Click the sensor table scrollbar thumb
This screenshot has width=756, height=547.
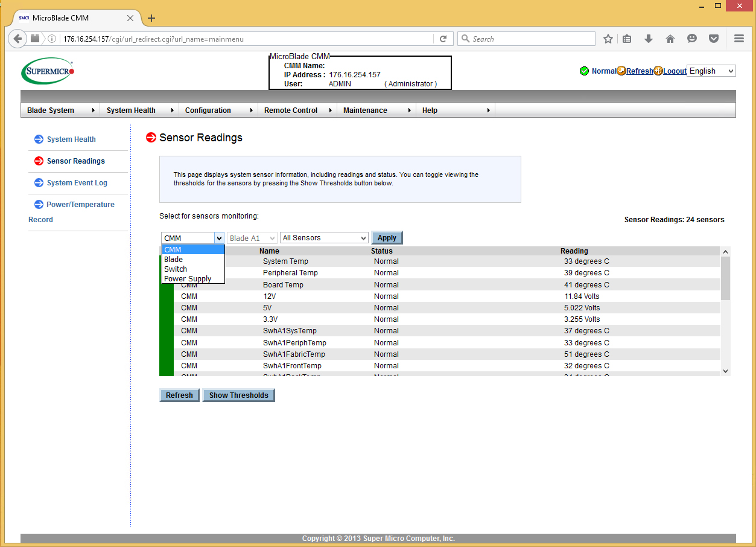[725, 278]
